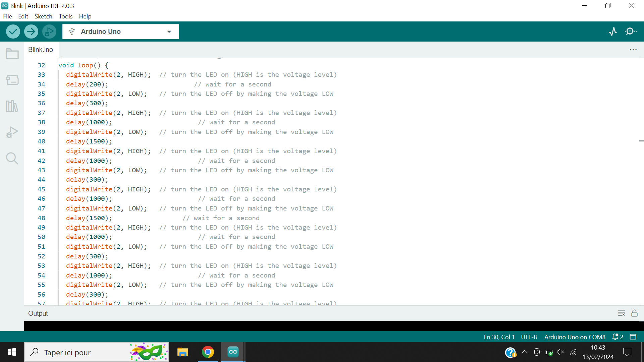Click Arduino Uno on COM8 status
This screenshot has height=362, width=644.
click(575, 337)
